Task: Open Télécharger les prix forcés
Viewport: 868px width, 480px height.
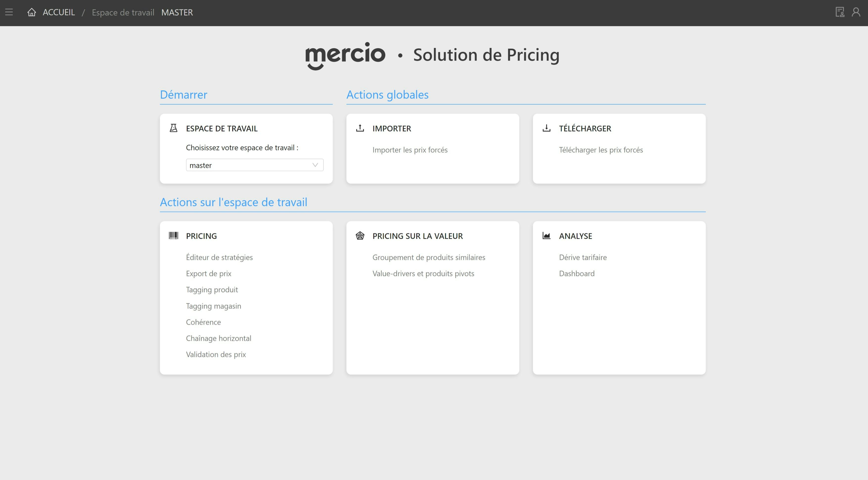Action: (601, 150)
